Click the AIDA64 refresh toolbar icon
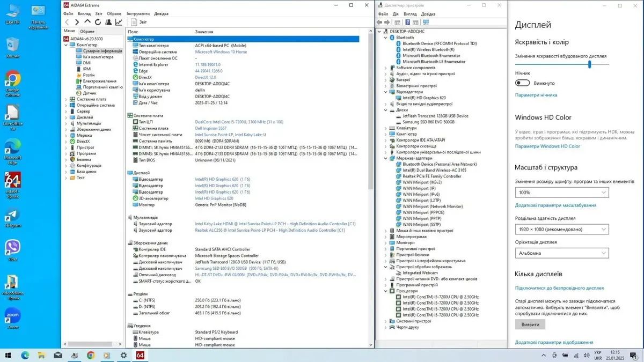Screen dimensions: 644x362 tap(98, 22)
